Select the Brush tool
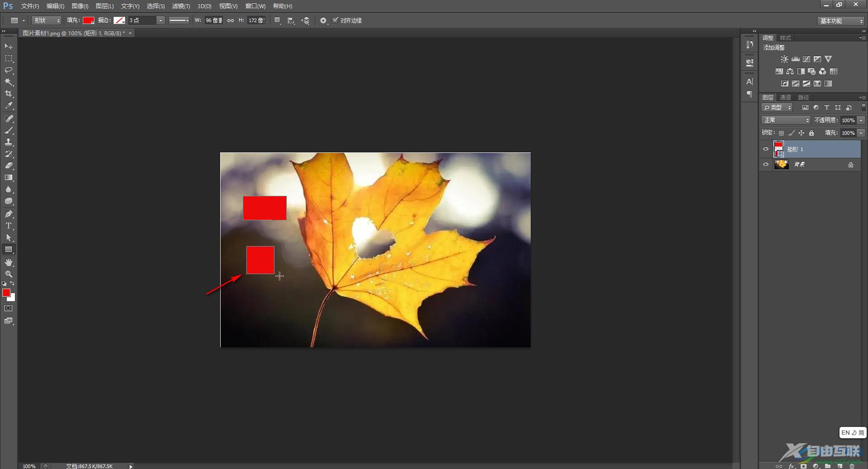868x469 pixels. tap(9, 130)
